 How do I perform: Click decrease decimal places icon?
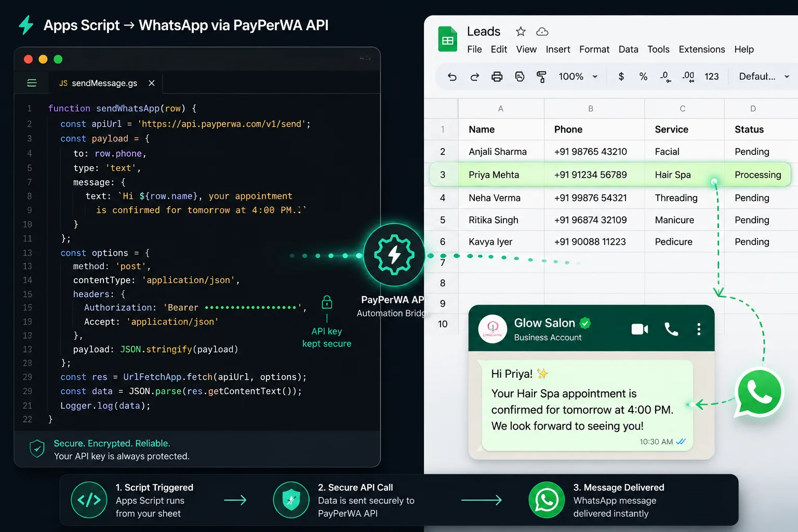(x=666, y=77)
